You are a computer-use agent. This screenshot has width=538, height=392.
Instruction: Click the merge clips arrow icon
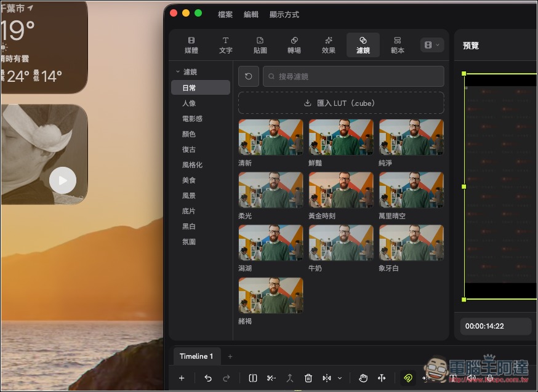[290, 378]
